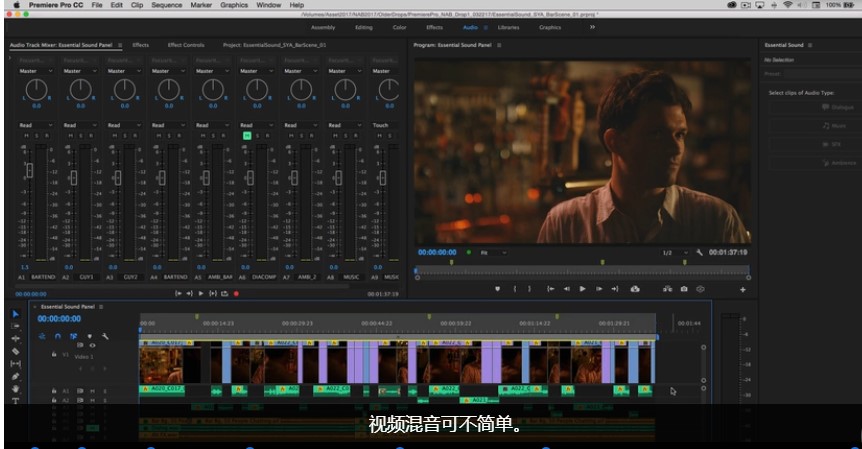Open A9 automation mode Touch dropdown
This screenshot has height=449, width=862.
[x=385, y=125]
